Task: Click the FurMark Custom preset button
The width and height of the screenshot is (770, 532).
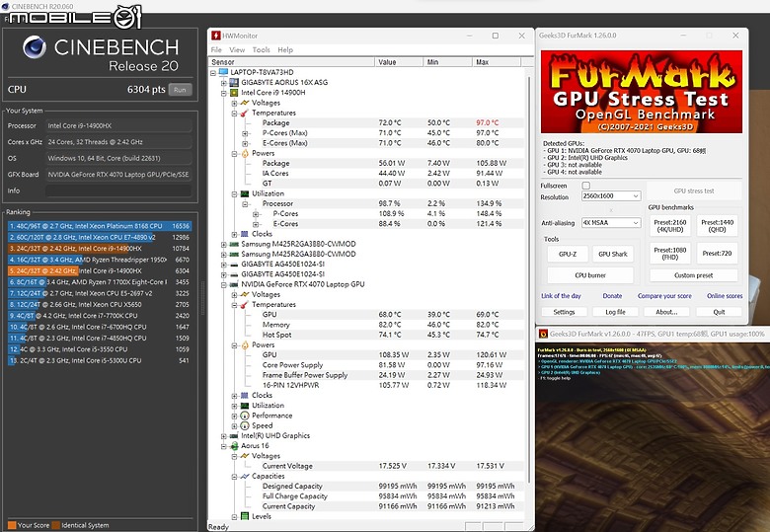Action: 693,275
